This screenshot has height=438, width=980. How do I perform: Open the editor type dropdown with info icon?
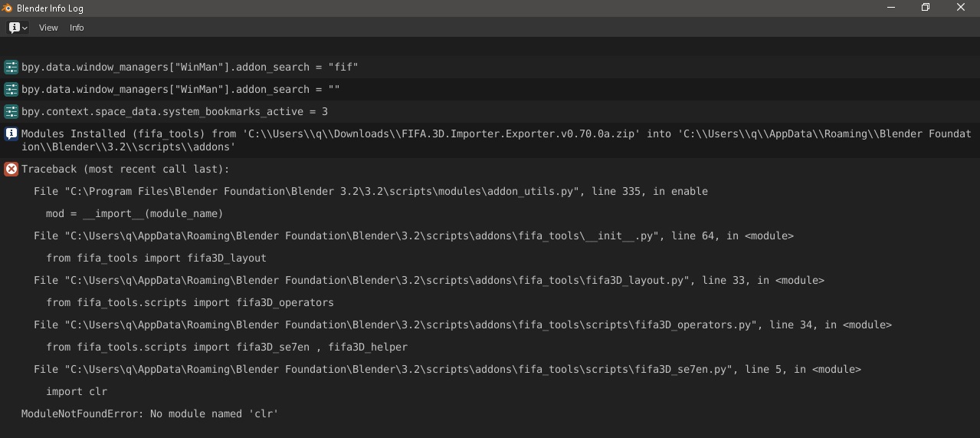[x=18, y=28]
